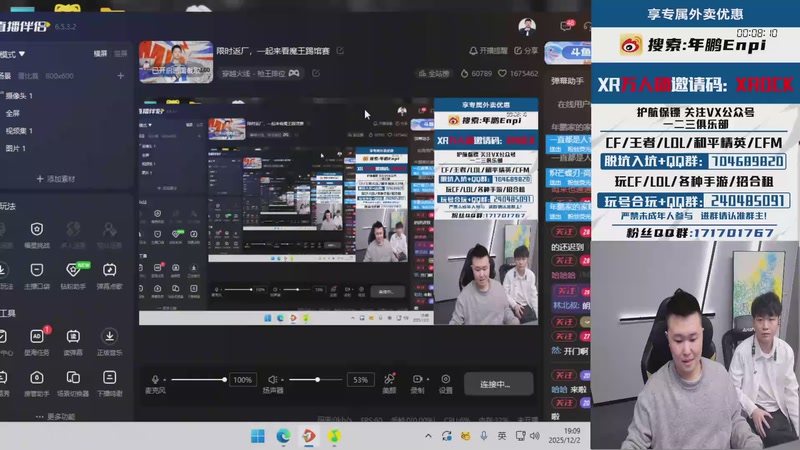Click the speaker 扬声器 icon
The width and height of the screenshot is (800, 450).
pyautogui.click(x=272, y=379)
